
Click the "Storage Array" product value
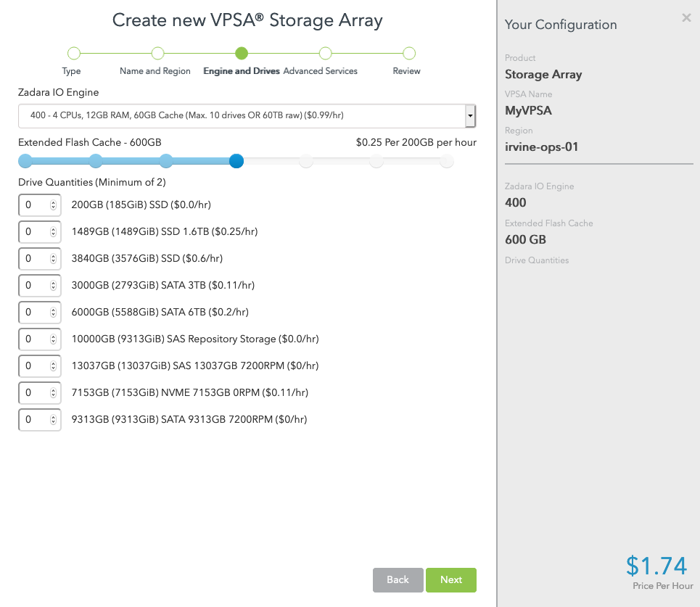point(543,75)
